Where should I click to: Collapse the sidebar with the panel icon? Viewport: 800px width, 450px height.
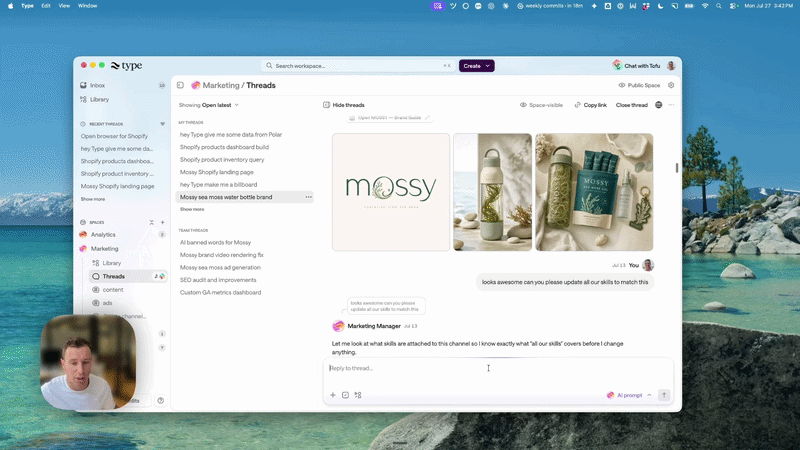tap(180, 85)
